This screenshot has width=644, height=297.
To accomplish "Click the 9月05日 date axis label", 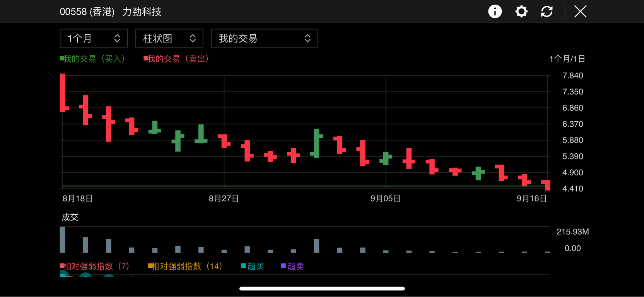I will point(386,199).
